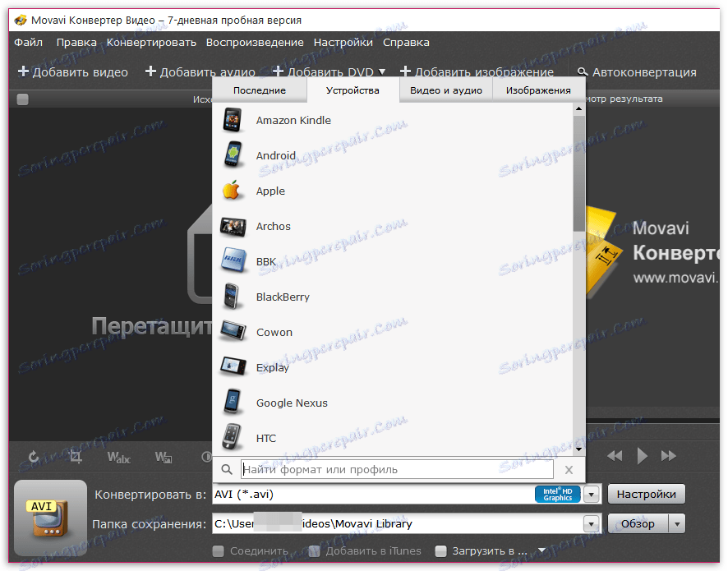Click the Обзор browse button

[x=638, y=524]
